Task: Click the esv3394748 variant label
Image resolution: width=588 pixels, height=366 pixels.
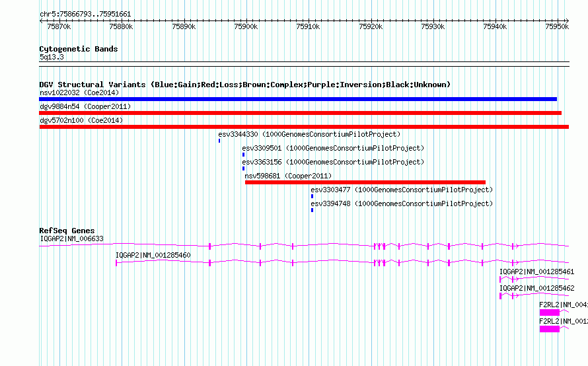Action: point(402,203)
